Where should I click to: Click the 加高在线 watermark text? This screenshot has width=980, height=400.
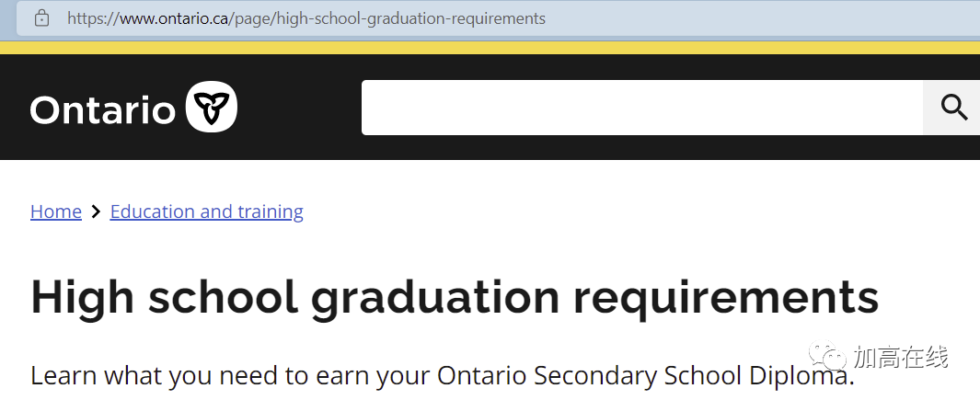(x=901, y=357)
